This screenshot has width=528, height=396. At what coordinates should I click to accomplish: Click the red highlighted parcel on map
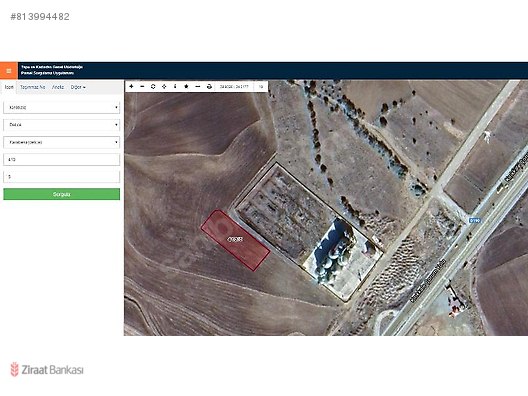pyautogui.click(x=235, y=240)
